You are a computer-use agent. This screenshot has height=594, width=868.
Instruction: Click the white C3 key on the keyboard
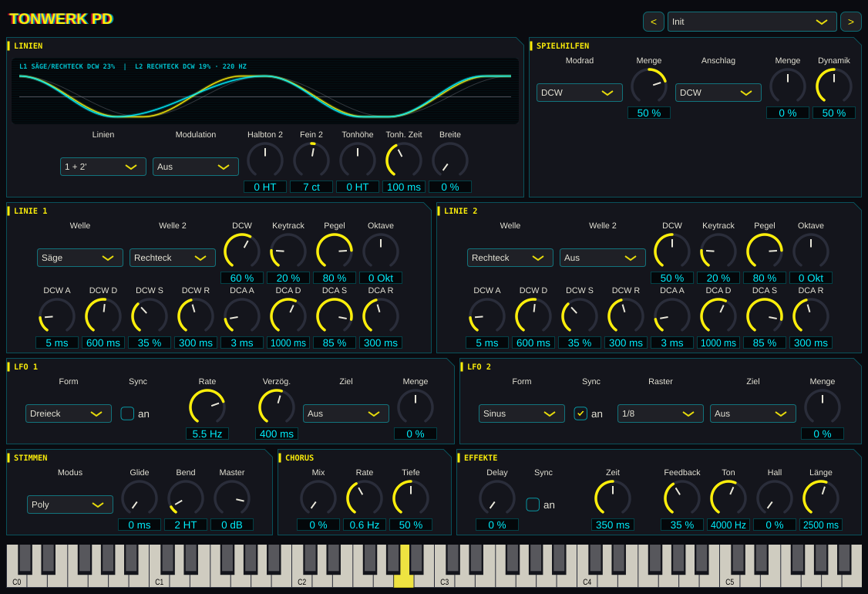click(x=444, y=581)
